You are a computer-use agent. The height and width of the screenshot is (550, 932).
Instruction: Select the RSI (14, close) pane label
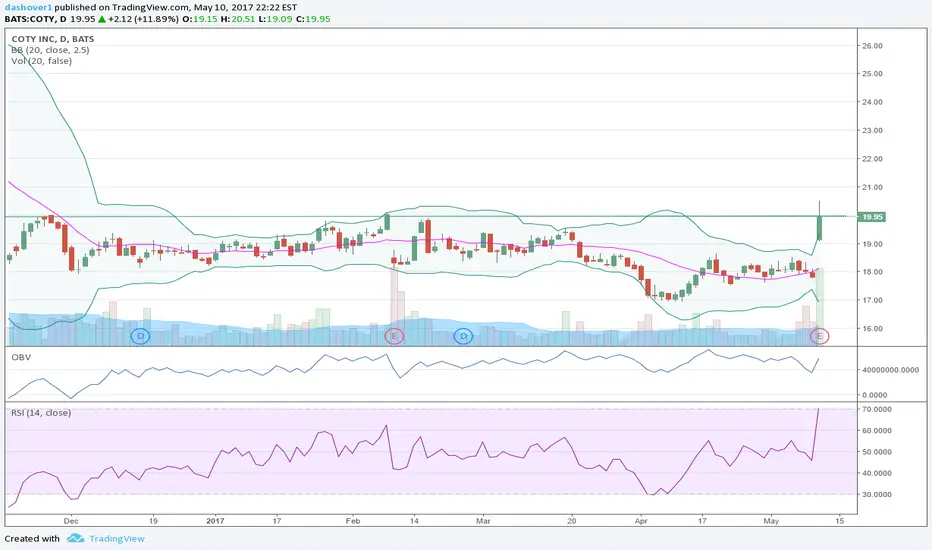[x=41, y=413]
